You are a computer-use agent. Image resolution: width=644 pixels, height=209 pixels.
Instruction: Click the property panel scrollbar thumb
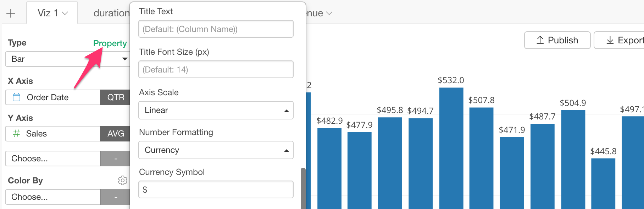point(303,188)
